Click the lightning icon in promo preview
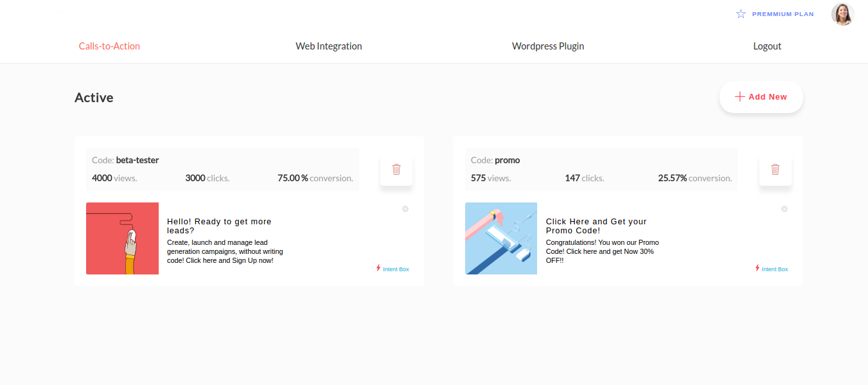This screenshot has height=385, width=868. pyautogui.click(x=757, y=268)
